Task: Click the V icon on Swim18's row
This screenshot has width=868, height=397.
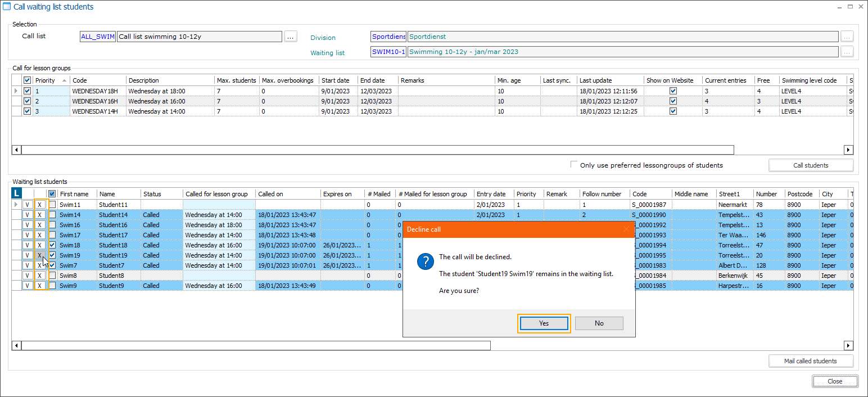Action: pos(27,245)
